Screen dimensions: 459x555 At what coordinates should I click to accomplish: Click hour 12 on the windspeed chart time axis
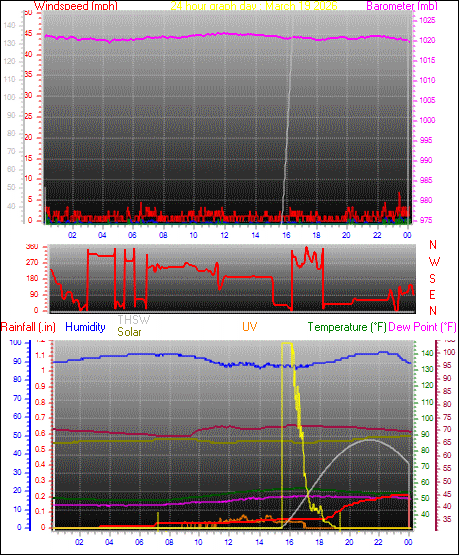click(x=224, y=235)
